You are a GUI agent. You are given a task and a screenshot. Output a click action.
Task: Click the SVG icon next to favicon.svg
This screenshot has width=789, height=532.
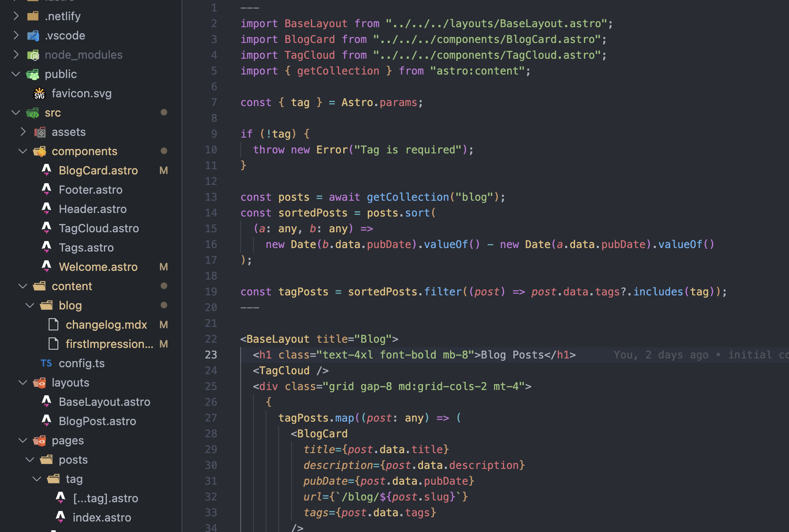39,93
